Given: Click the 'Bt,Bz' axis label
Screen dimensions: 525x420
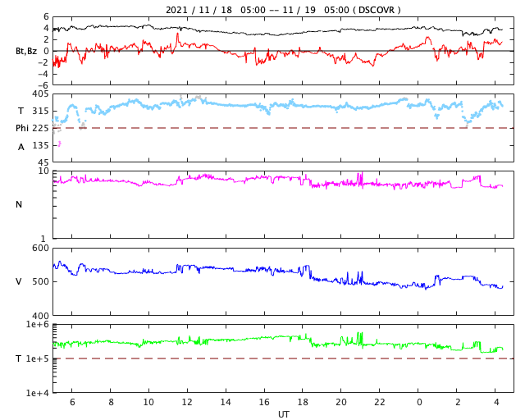Looking at the screenshot, I should pyautogui.click(x=26, y=51).
